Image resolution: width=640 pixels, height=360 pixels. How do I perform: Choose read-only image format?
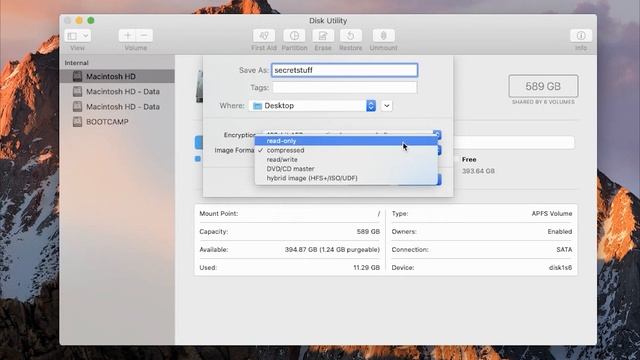pos(346,141)
